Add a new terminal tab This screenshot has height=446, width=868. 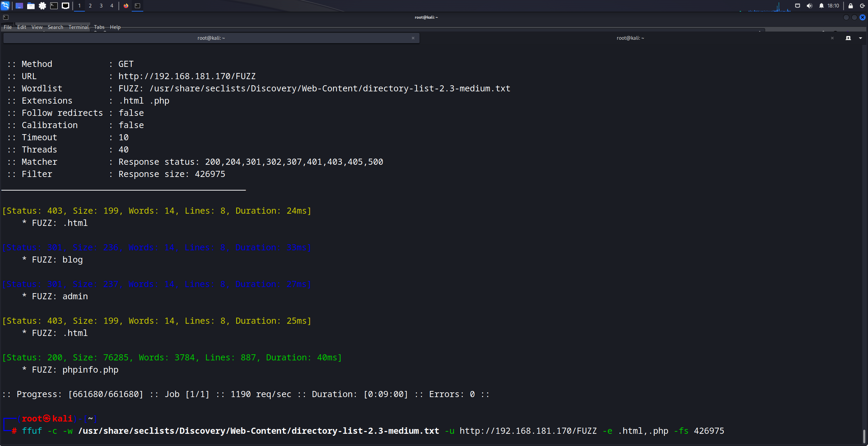click(x=848, y=38)
